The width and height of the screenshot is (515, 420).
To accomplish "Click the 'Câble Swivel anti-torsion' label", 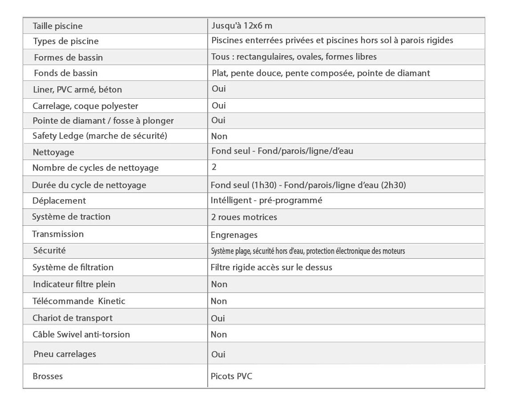I will point(81,335).
